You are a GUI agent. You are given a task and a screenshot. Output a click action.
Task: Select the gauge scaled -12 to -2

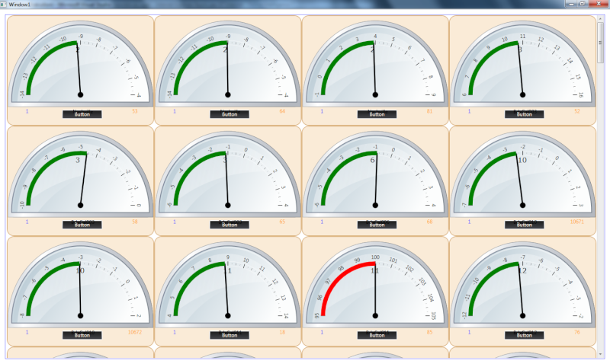click(523, 285)
